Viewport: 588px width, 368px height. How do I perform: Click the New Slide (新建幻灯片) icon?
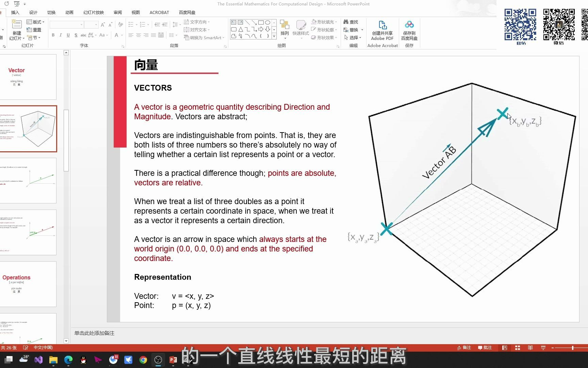(16, 25)
